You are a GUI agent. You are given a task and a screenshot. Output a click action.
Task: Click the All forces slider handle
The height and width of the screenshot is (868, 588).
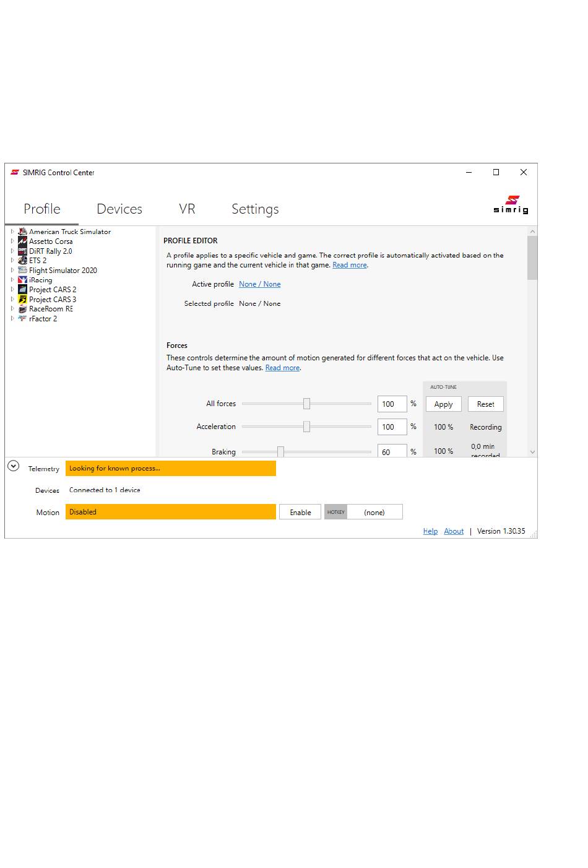pos(306,404)
